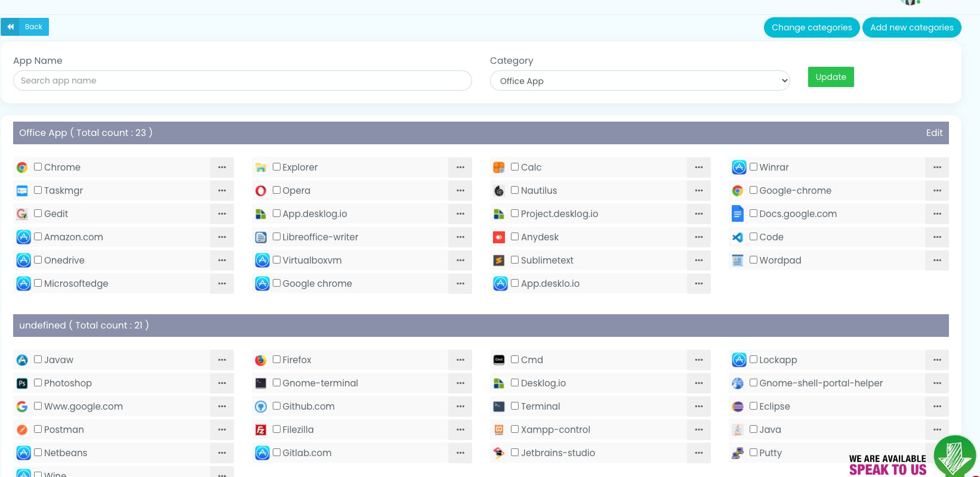
Task: Click the Eclipse app icon
Action: (x=738, y=407)
